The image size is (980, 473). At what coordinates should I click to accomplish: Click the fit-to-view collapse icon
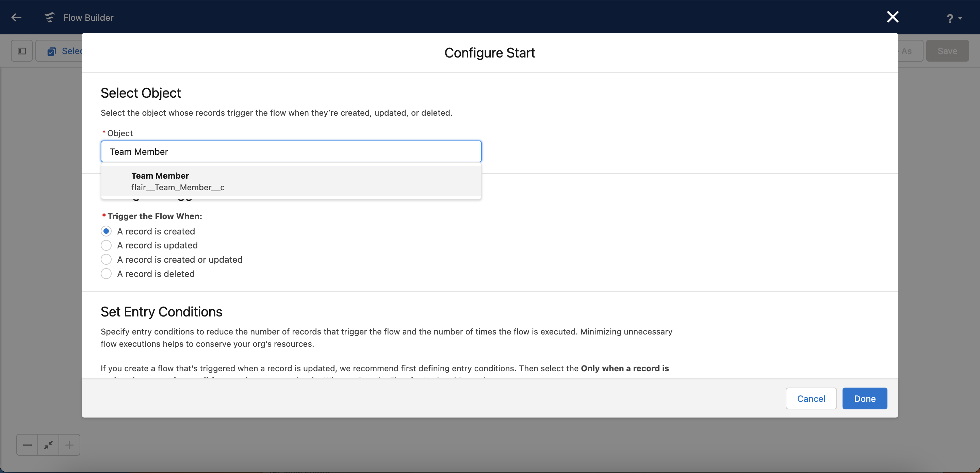pos(48,445)
